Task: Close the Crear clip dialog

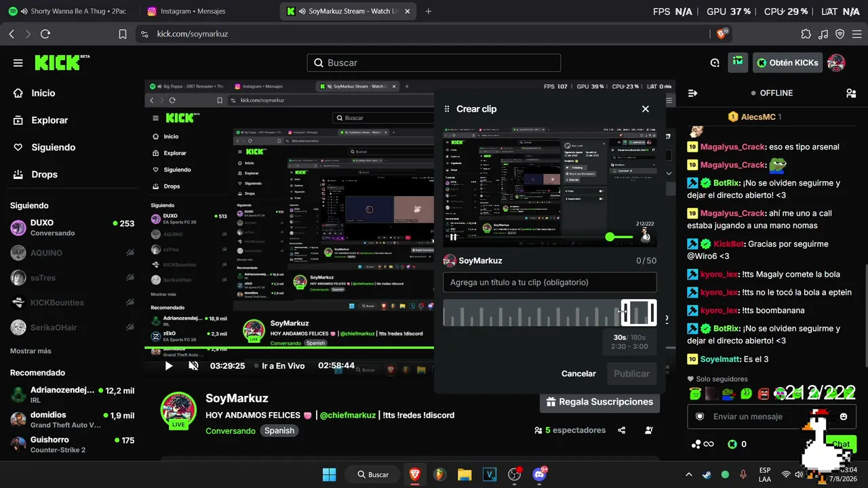Action: tap(646, 108)
